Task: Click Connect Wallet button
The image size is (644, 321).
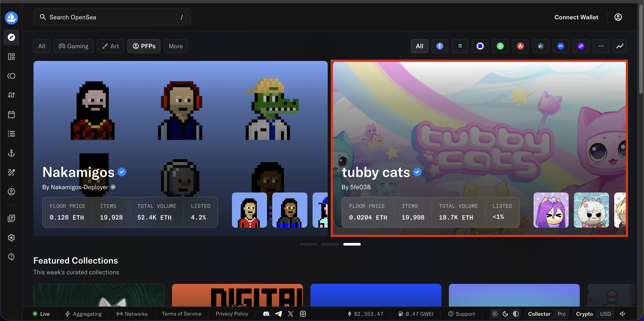Action: coord(576,17)
